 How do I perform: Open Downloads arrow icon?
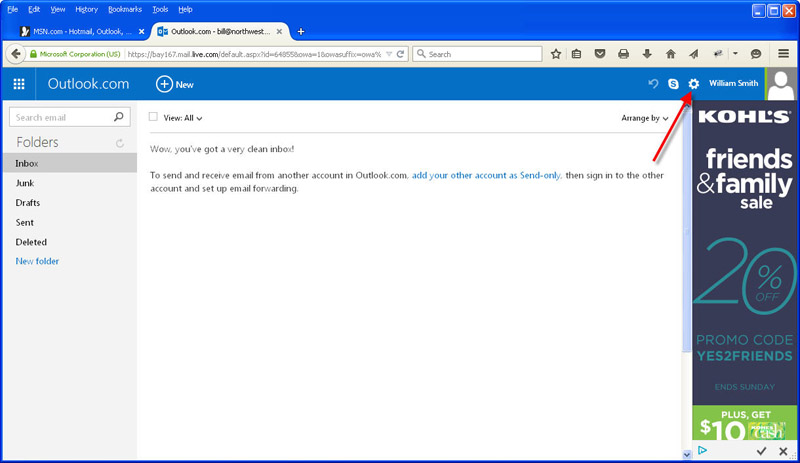tap(647, 54)
